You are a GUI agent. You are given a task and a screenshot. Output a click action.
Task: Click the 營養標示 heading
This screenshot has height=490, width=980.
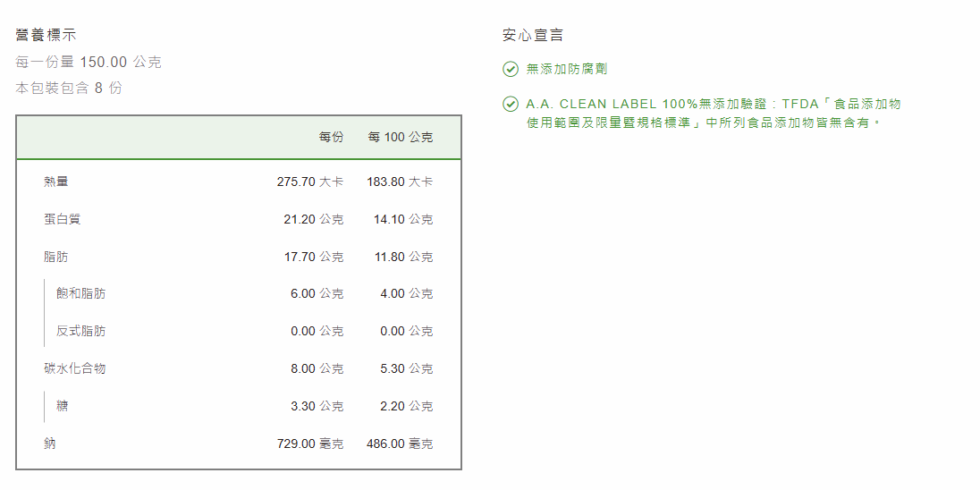(46, 35)
